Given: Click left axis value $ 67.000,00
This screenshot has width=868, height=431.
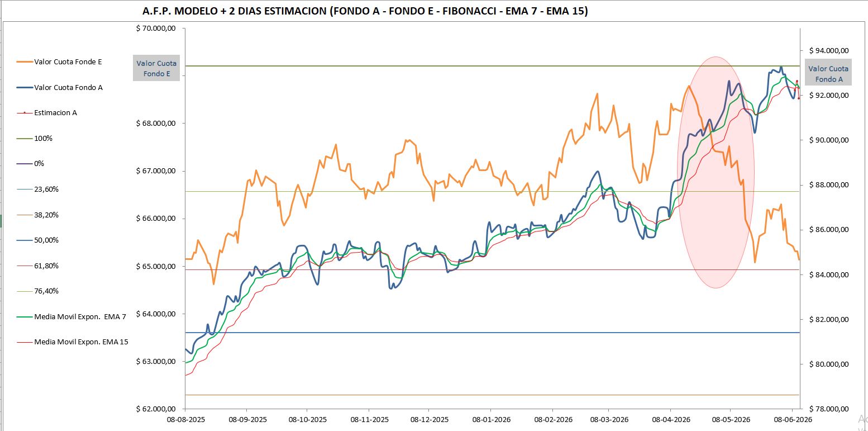Looking at the screenshot, I should pyautogui.click(x=156, y=171).
